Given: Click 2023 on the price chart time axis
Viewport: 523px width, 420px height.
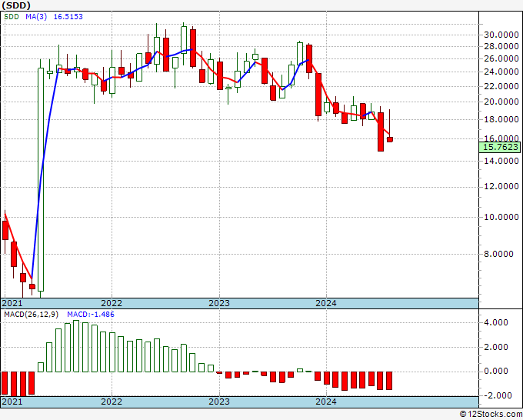Looking at the screenshot, I should pyautogui.click(x=219, y=303).
